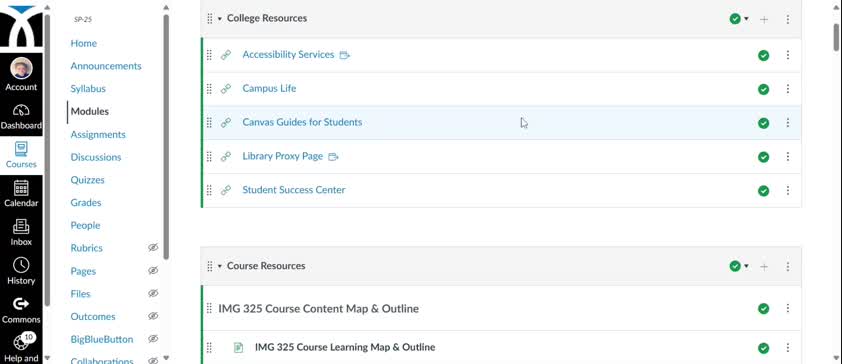Open options menu for Student Success Center

788,191
